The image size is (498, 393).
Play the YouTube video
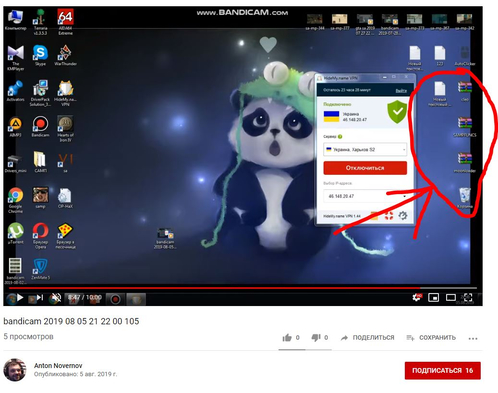pyautogui.click(x=20, y=297)
